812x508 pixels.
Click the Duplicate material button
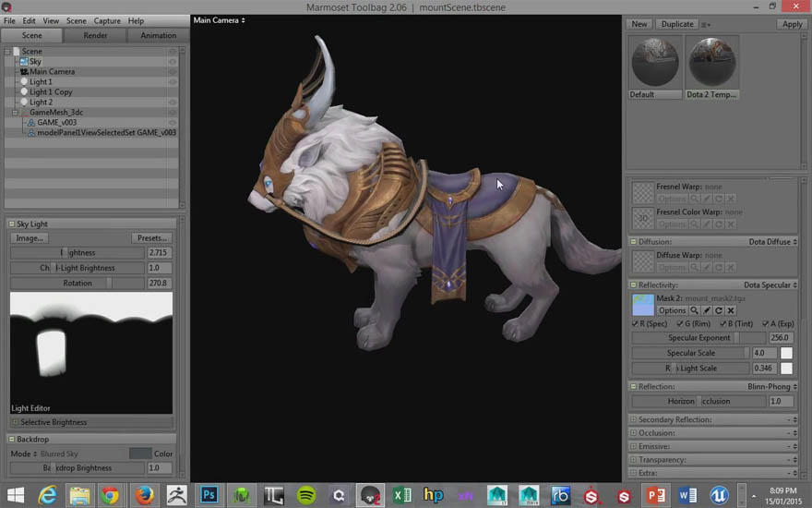677,24
